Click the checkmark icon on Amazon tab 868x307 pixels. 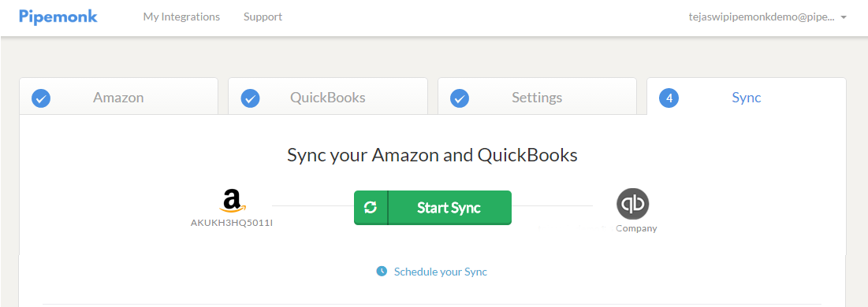[42, 98]
